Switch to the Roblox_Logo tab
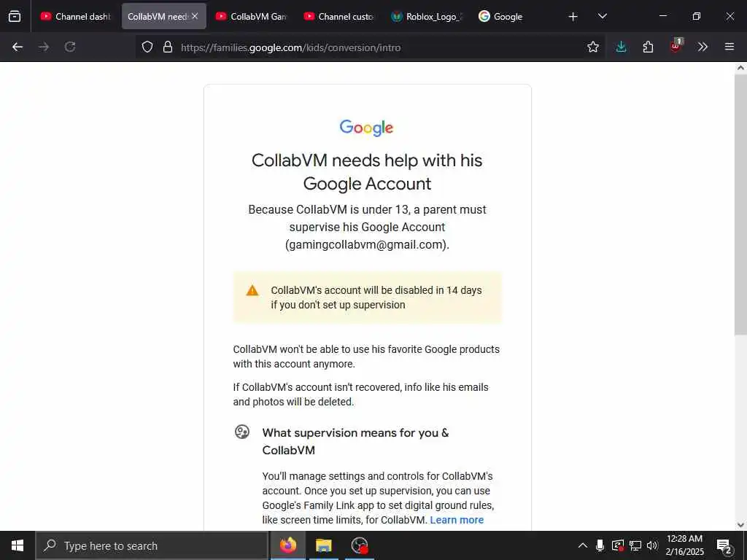Screen dimensions: 747x560 point(426,17)
